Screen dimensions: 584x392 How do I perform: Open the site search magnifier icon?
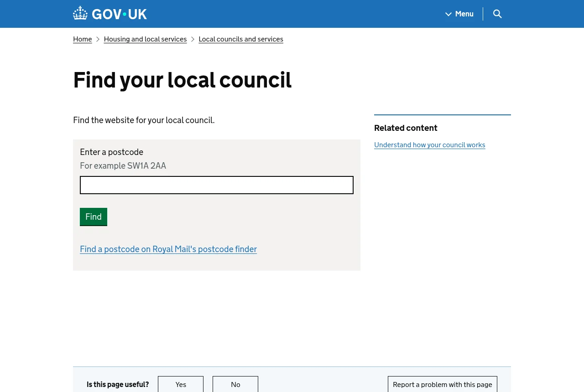[497, 14]
